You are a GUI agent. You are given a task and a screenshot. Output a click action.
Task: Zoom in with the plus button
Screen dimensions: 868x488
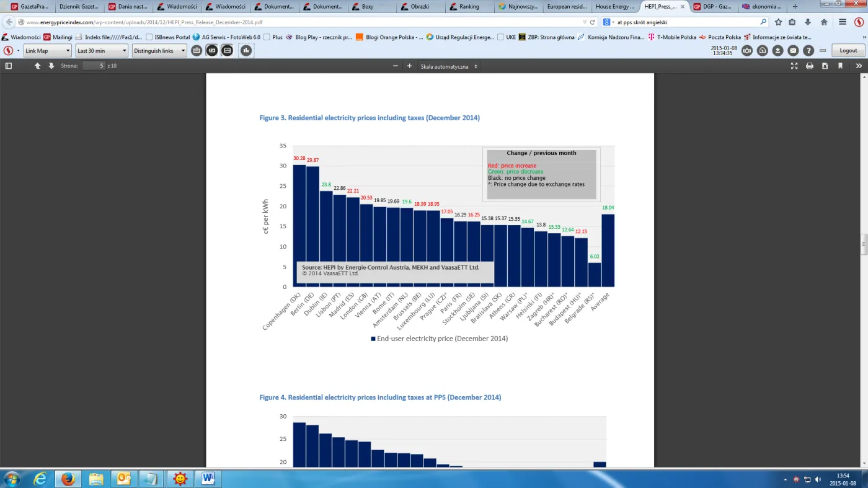point(409,66)
